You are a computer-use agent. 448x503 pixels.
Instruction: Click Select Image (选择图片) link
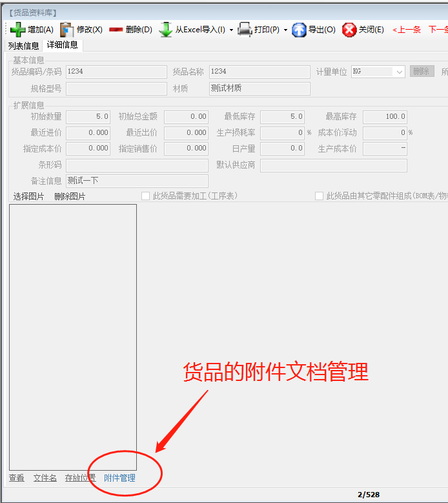click(29, 196)
